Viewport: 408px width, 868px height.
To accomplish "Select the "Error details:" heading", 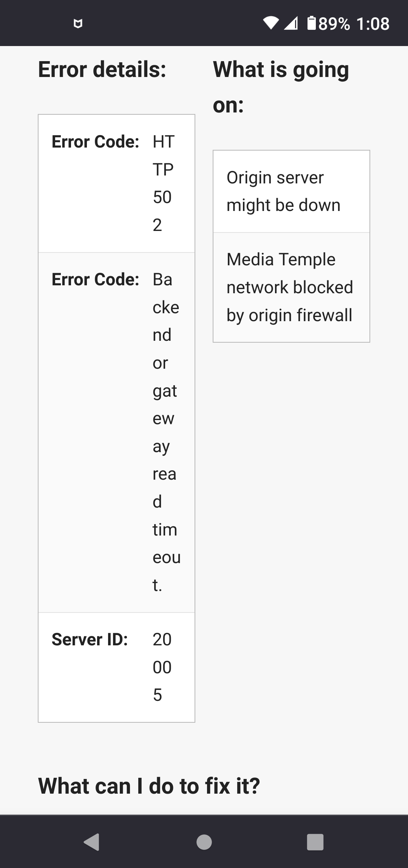I will tap(102, 70).
